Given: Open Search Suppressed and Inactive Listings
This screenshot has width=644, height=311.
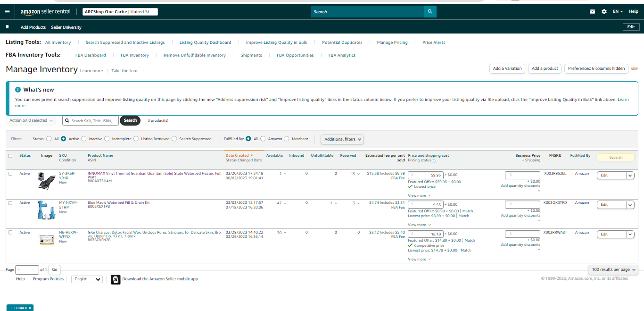Looking at the screenshot, I should 125,42.
